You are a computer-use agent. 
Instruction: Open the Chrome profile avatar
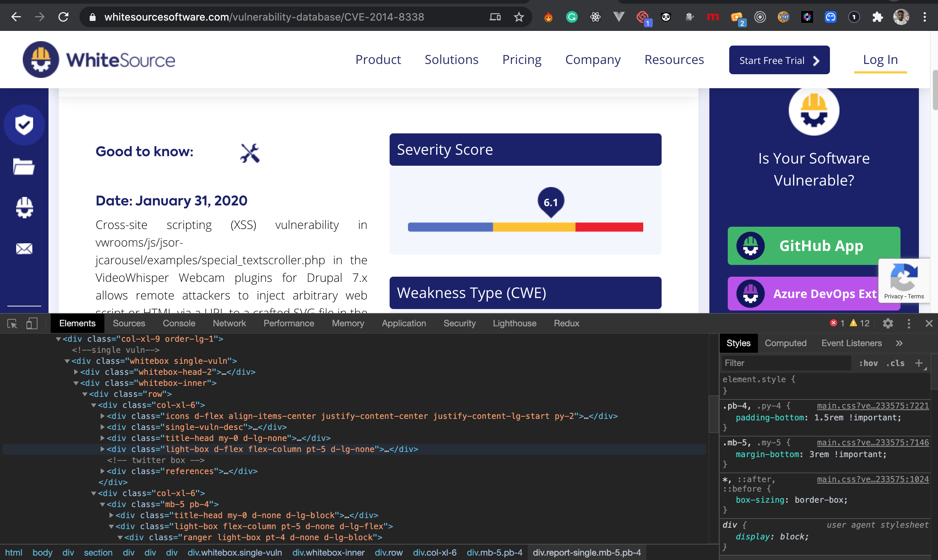(901, 17)
